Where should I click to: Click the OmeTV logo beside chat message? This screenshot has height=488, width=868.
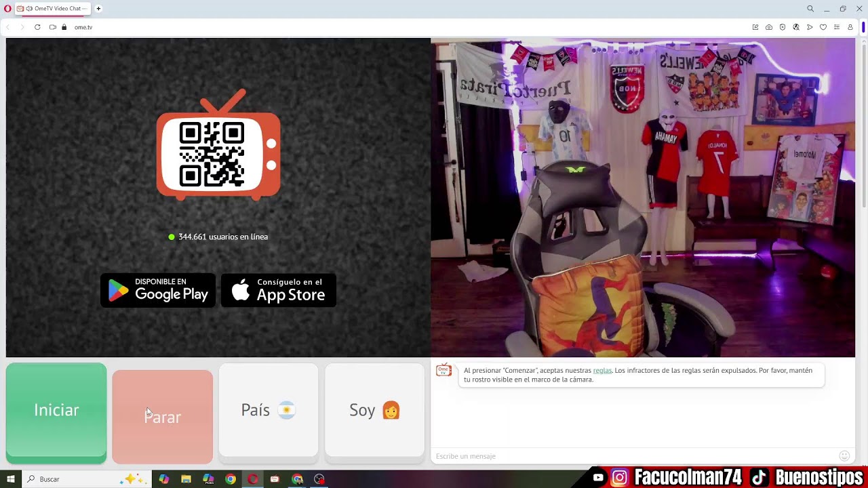(x=443, y=370)
